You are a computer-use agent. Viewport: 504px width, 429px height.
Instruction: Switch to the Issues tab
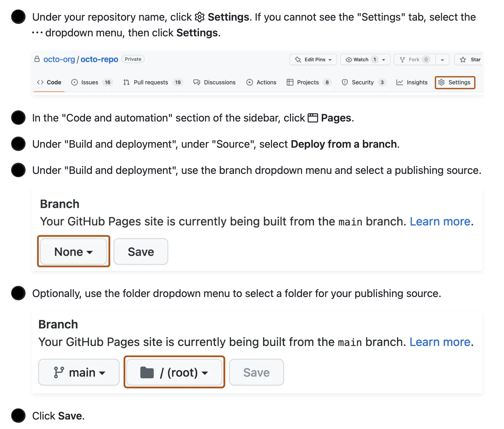[x=92, y=82]
